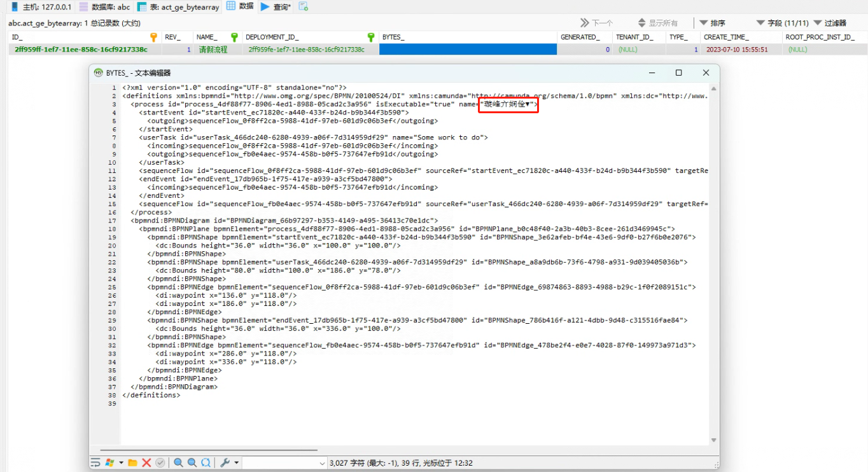Click the 下一个 double-arrow icon
The height and width of the screenshot is (472, 868).
[584, 23]
